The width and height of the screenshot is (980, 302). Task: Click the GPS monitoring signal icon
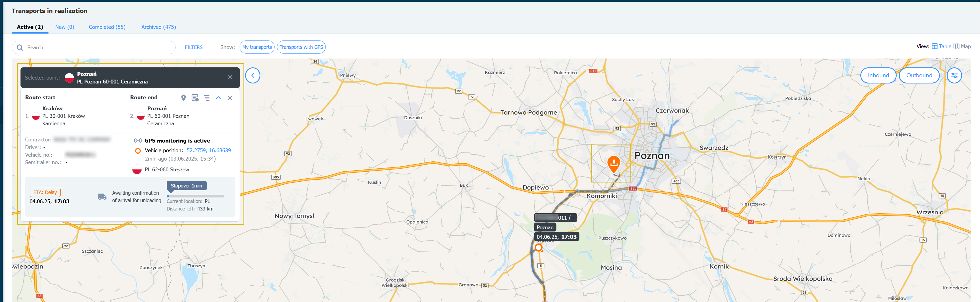(138, 141)
